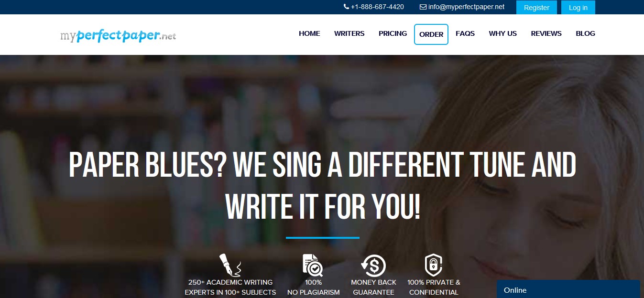Click the Log in button
The height and width of the screenshot is (298, 644).
tap(578, 8)
